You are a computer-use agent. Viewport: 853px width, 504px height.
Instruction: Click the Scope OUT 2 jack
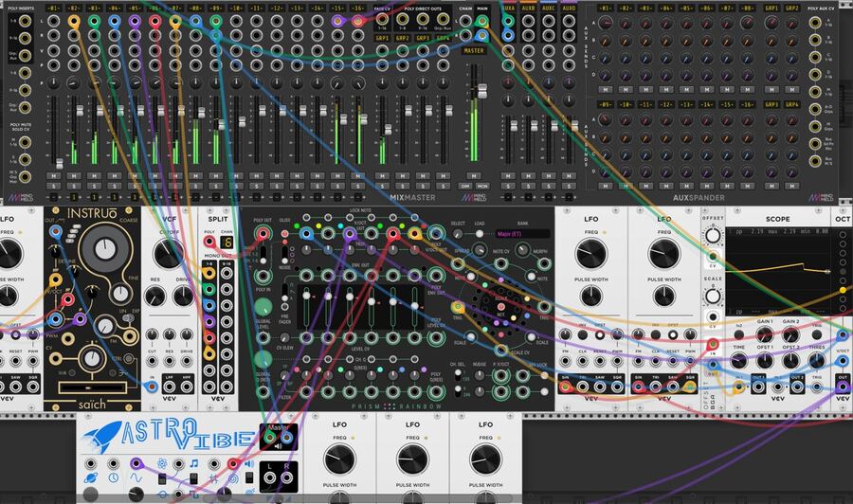(797, 387)
